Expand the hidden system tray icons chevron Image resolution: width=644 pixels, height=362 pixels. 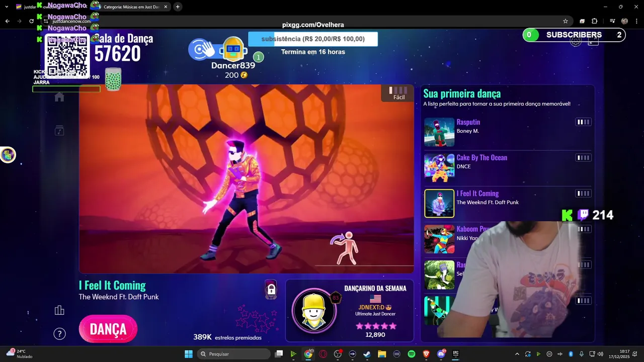pyautogui.click(x=517, y=354)
